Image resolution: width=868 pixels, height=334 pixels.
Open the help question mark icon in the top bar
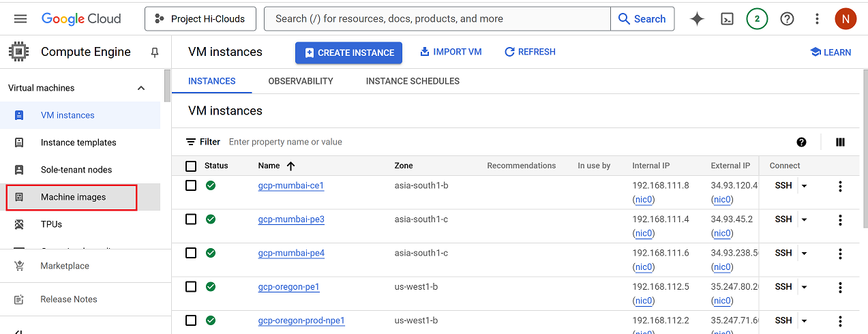click(787, 19)
